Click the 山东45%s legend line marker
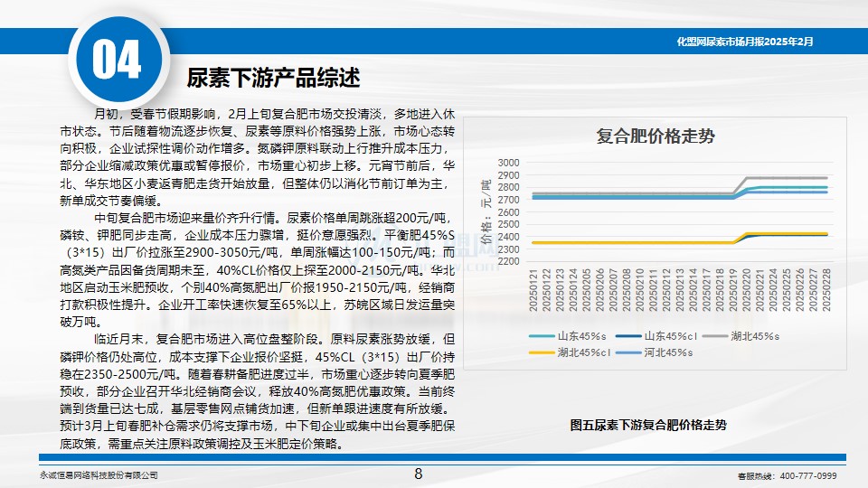This screenshot has height=488, width=868. coord(542,336)
